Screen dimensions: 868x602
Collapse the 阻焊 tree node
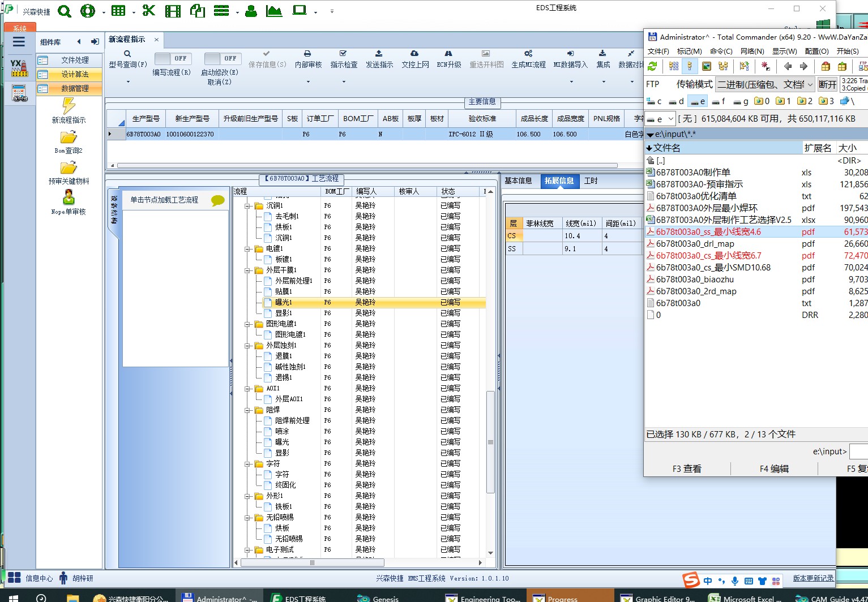tap(247, 410)
